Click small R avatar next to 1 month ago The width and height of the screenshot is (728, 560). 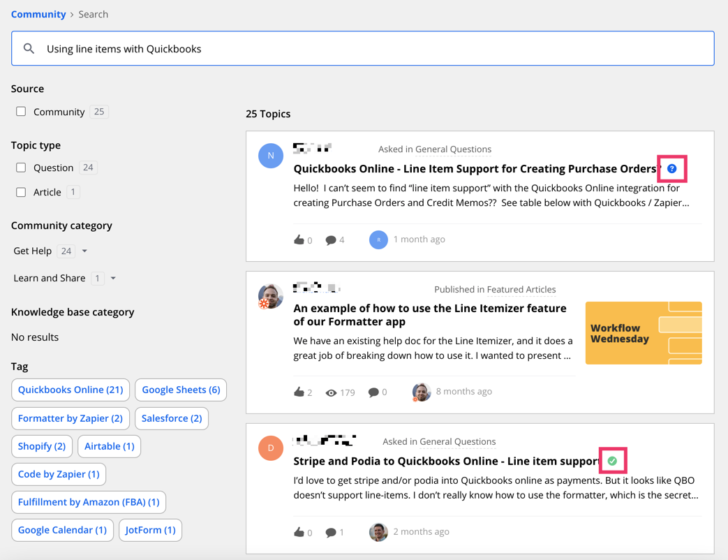[378, 240]
